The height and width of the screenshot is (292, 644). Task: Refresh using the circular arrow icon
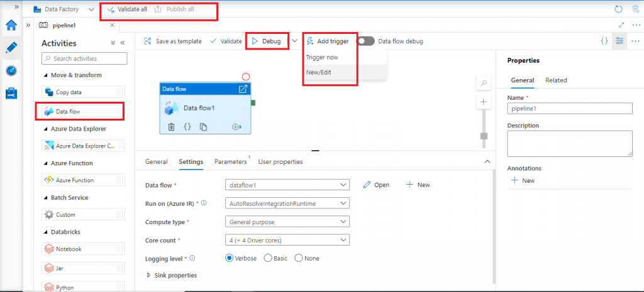point(619,9)
